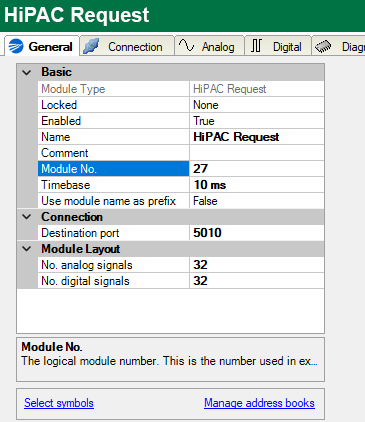This screenshot has height=422, width=365.
Task: Click the Digital tab pulse icon
Action: pos(256,46)
